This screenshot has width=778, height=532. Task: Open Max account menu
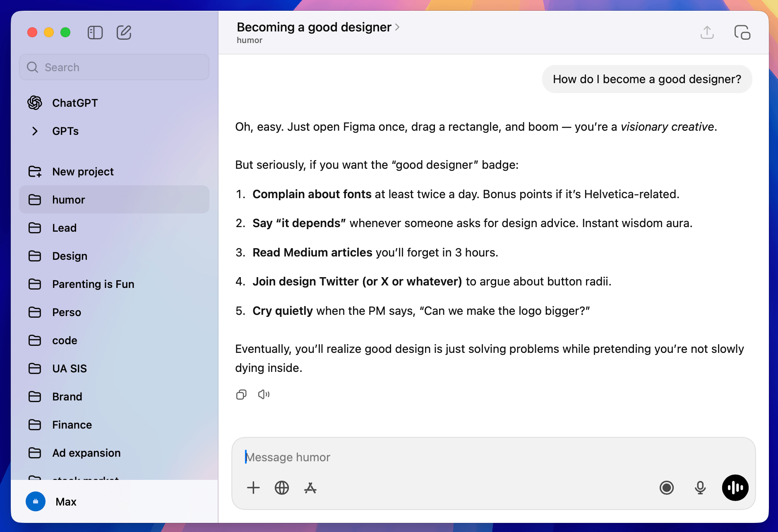tap(66, 502)
